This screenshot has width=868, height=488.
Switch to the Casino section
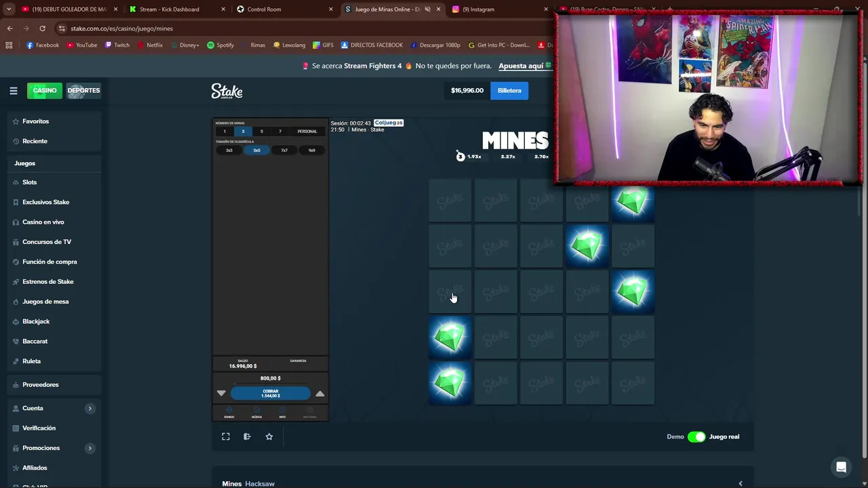(45, 90)
